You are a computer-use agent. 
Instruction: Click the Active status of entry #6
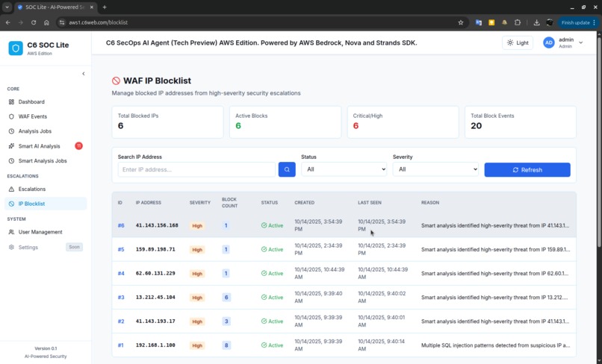click(x=272, y=225)
